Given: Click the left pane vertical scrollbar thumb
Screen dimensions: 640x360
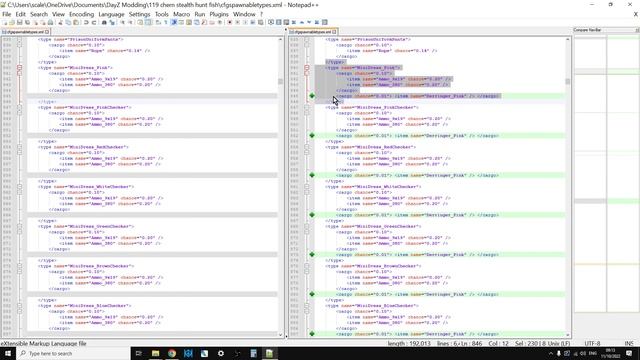Looking at the screenshot, I should (280, 82).
